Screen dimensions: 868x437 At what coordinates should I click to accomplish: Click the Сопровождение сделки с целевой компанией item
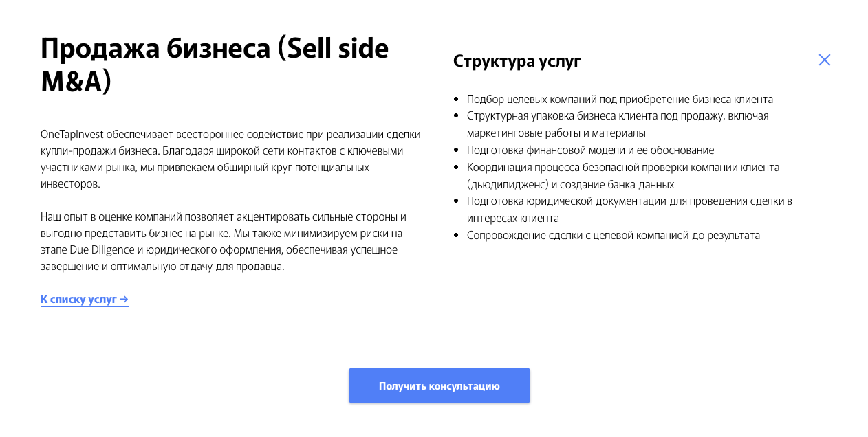pos(613,235)
